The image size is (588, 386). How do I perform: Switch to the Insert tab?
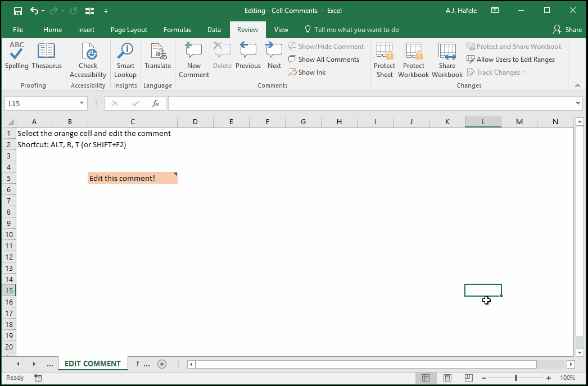click(86, 30)
